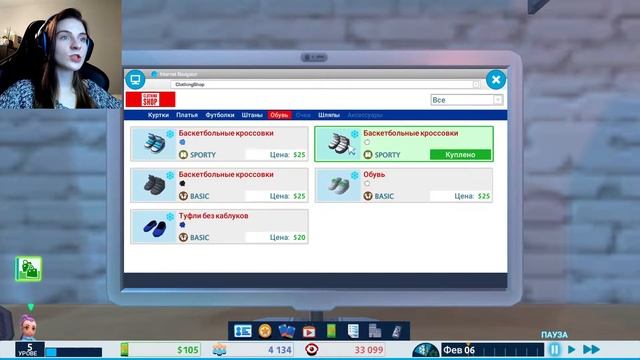This screenshot has width=640, height=360.
Task: Expand the Все dropdown arrow
Action: [498, 100]
